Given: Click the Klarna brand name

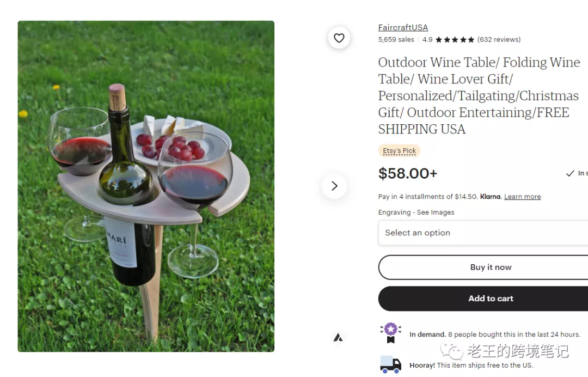Looking at the screenshot, I should coord(491,197).
